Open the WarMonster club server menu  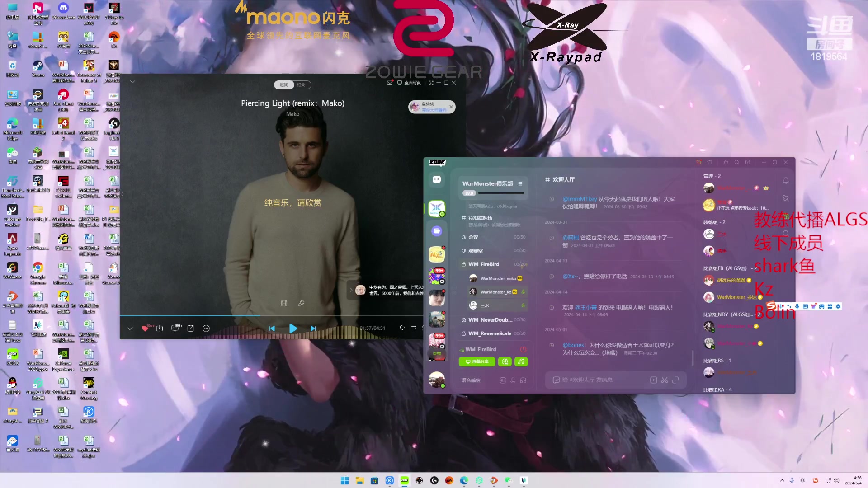click(x=520, y=183)
